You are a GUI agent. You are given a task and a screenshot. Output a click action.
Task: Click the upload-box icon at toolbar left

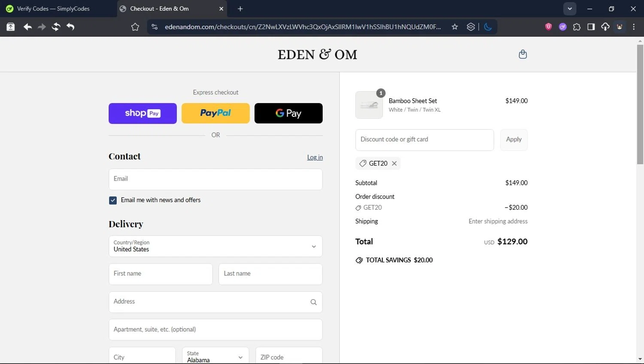11,27
